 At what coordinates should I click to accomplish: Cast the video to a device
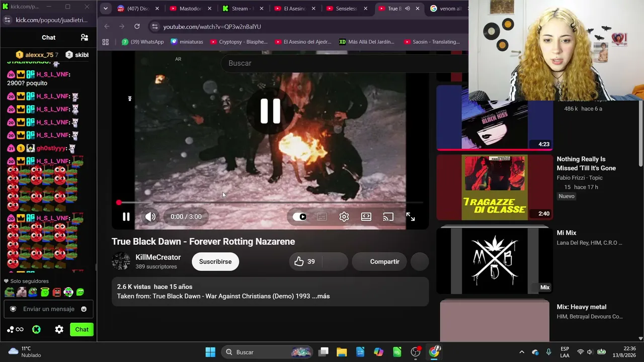coord(388,217)
